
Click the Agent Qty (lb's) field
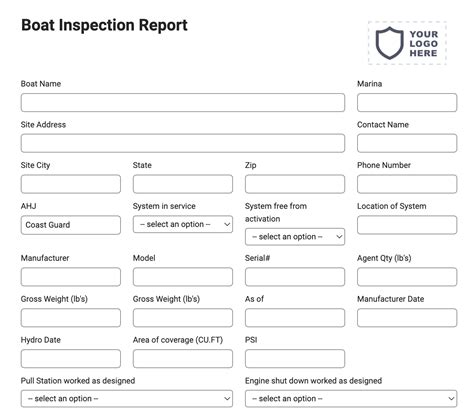[407, 277]
